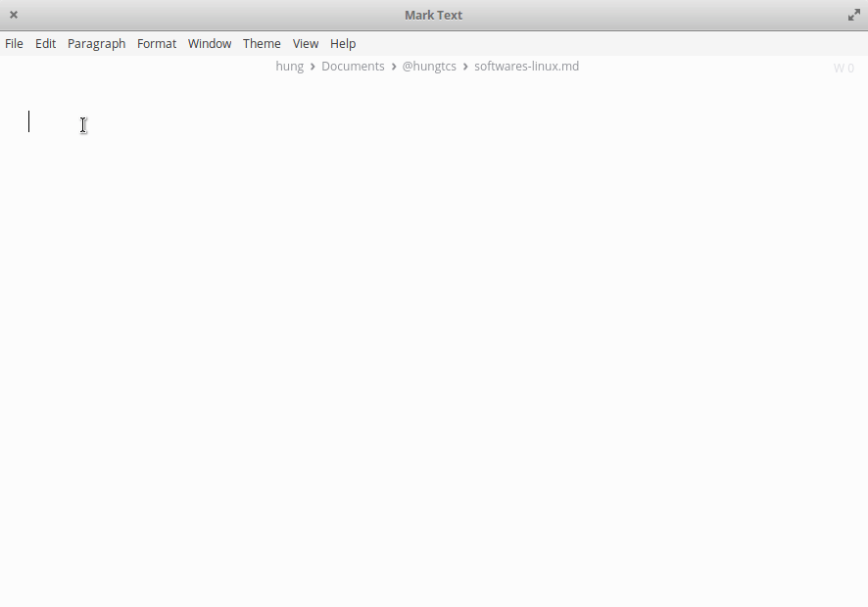This screenshot has height=607, width=868.
Task: Click the chevron after Documents
Action: coord(393,66)
